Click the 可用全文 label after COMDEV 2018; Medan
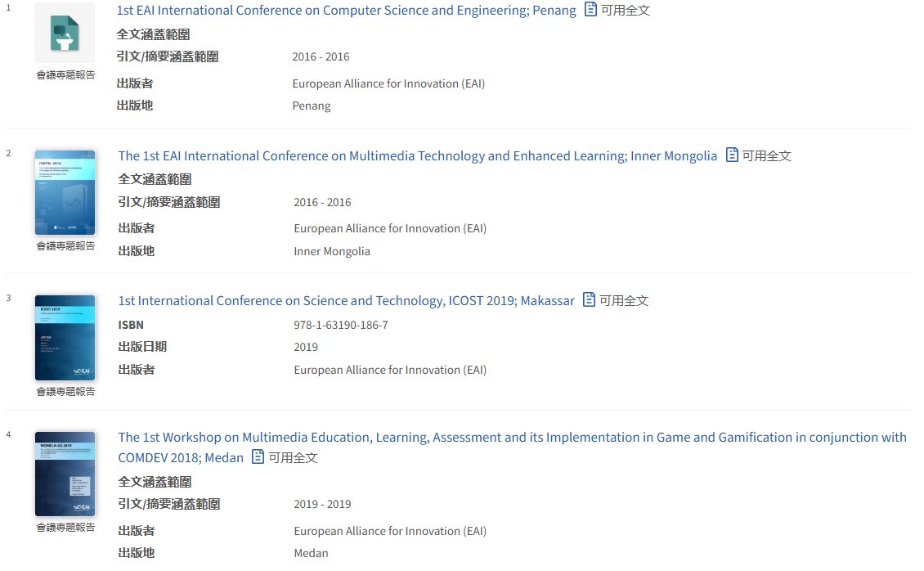 293,458
